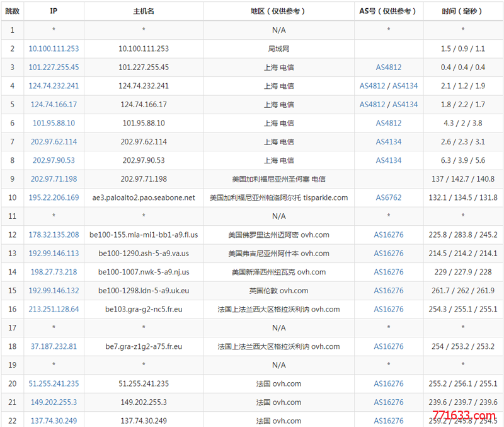Click region 美国佛罗里达州迈阿密 ovh.com
504x427 pixels.
tap(278, 235)
